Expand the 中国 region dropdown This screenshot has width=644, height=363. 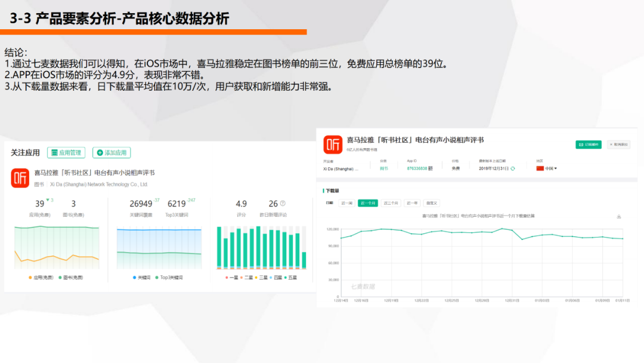pos(550,168)
